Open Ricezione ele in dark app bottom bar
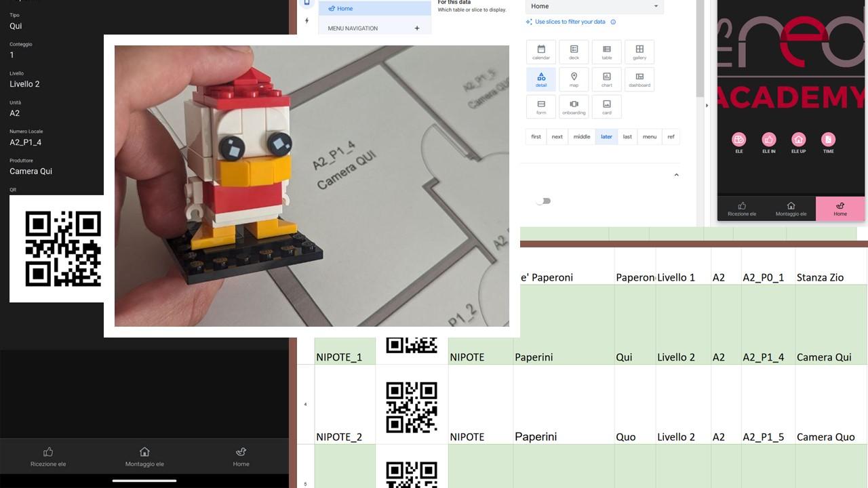The image size is (868, 488). (x=48, y=457)
